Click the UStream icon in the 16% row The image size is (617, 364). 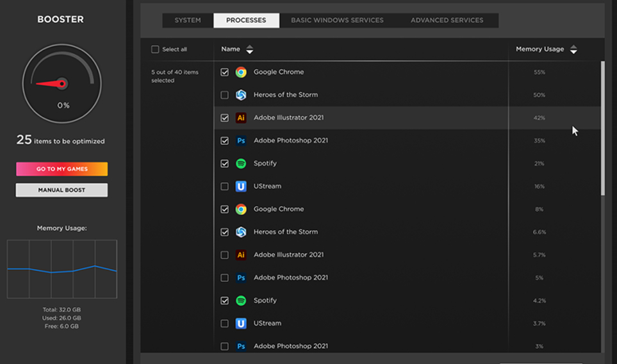point(241,186)
